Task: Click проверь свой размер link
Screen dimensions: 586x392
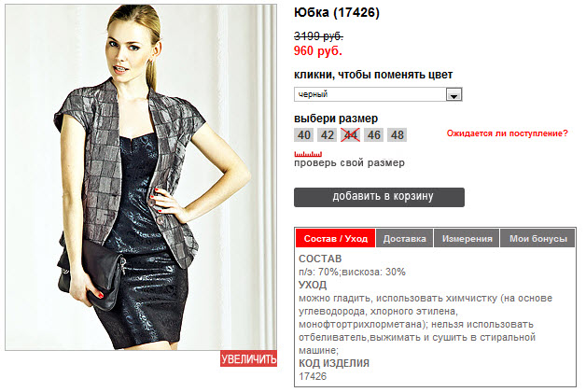Action: 349,163
